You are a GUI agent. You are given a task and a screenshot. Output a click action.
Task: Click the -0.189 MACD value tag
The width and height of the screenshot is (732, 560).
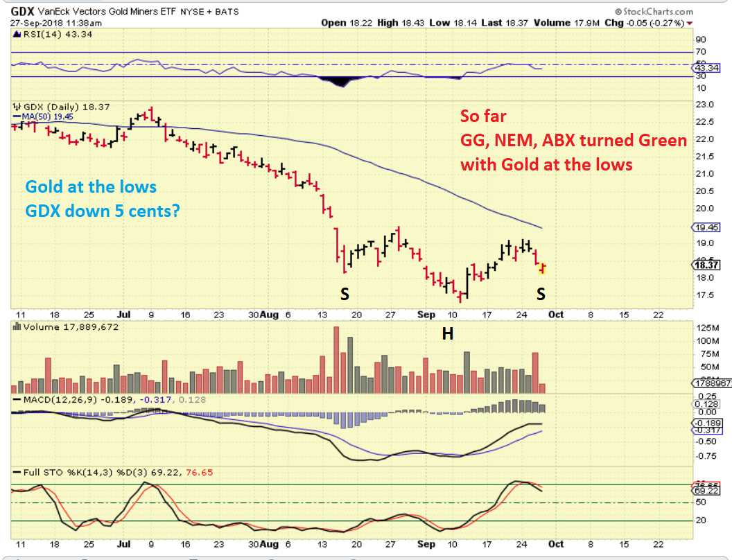pyautogui.click(x=707, y=423)
